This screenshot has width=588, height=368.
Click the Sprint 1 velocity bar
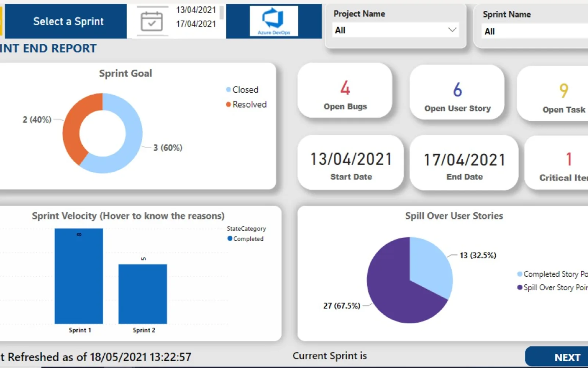[79, 276]
